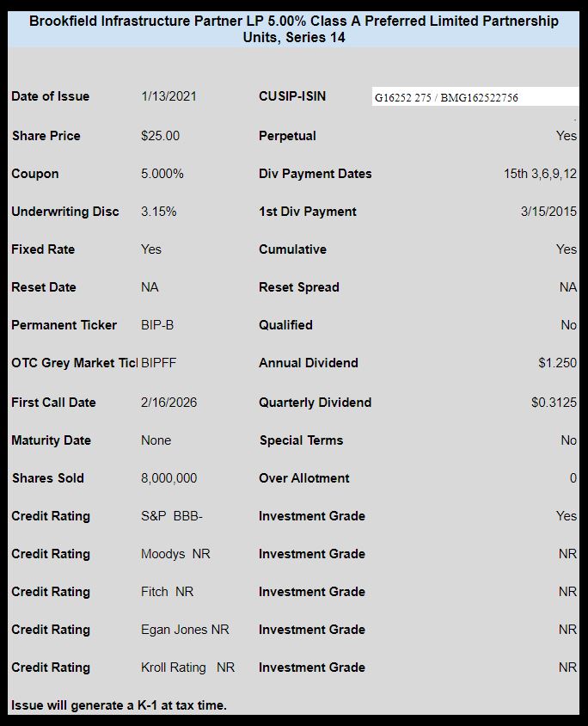588x726 pixels.
Task: Select the CUSIP-ISIN value field
Action: [475, 96]
